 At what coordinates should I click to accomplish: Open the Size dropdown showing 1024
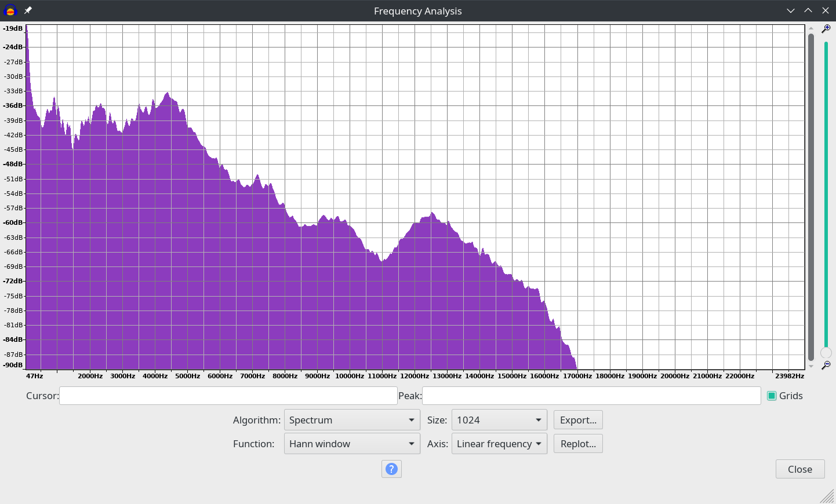(x=499, y=420)
